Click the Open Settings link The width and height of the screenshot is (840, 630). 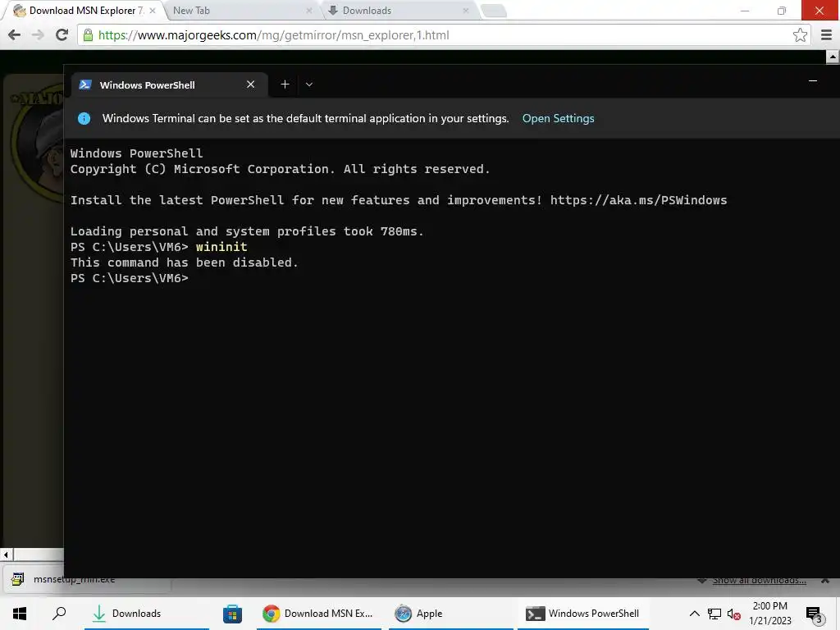[x=558, y=118]
